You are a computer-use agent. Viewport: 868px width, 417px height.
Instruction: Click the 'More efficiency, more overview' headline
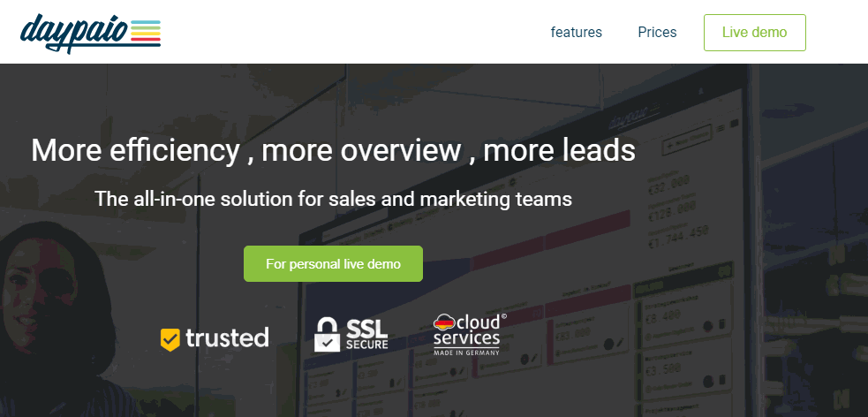coord(333,150)
